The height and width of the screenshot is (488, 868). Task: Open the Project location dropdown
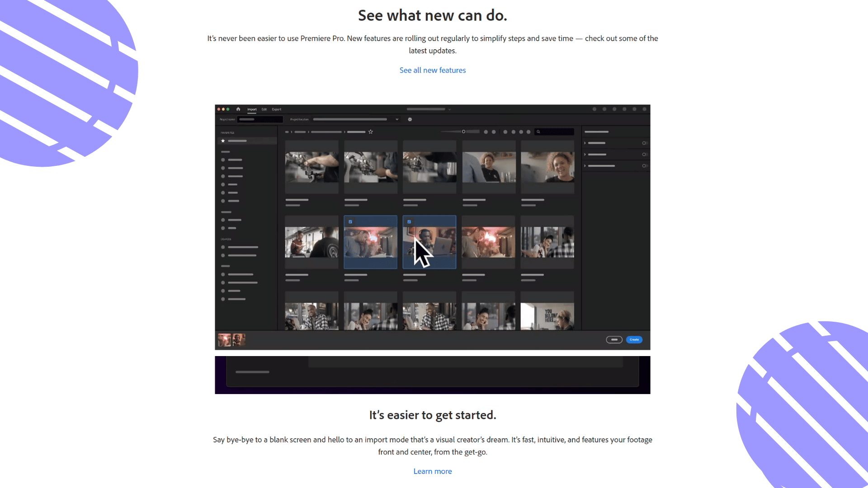[x=356, y=119]
